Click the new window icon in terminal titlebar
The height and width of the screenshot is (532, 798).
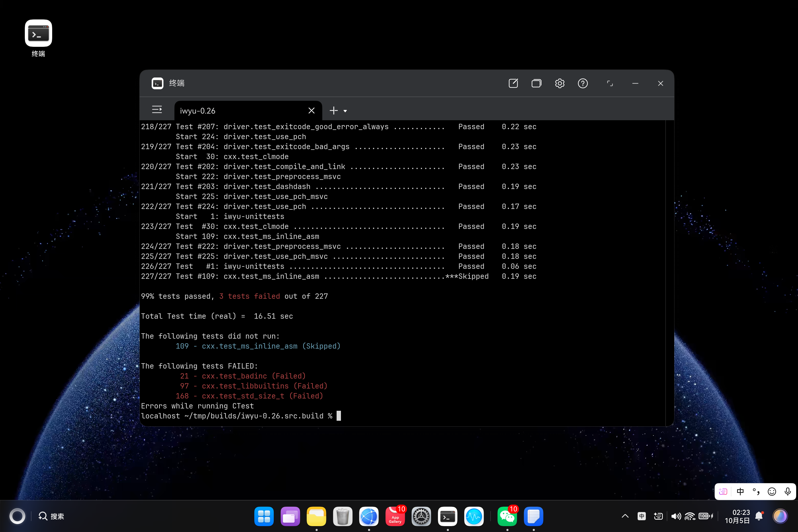513,83
